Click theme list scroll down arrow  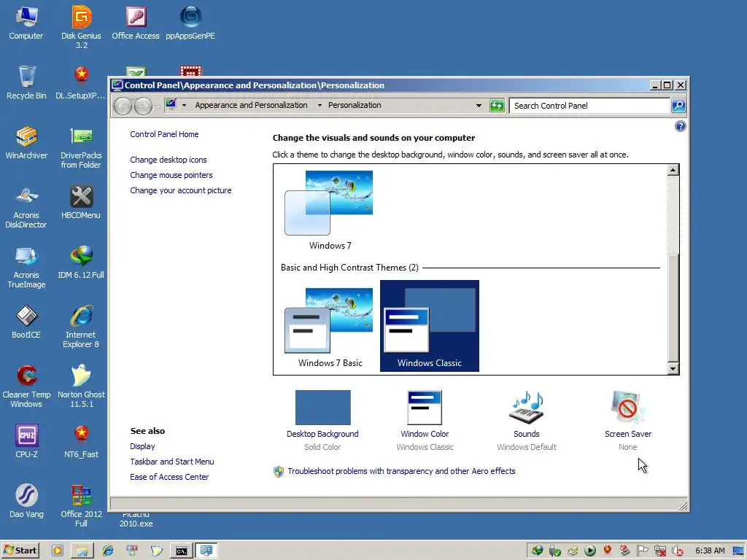coord(673,368)
